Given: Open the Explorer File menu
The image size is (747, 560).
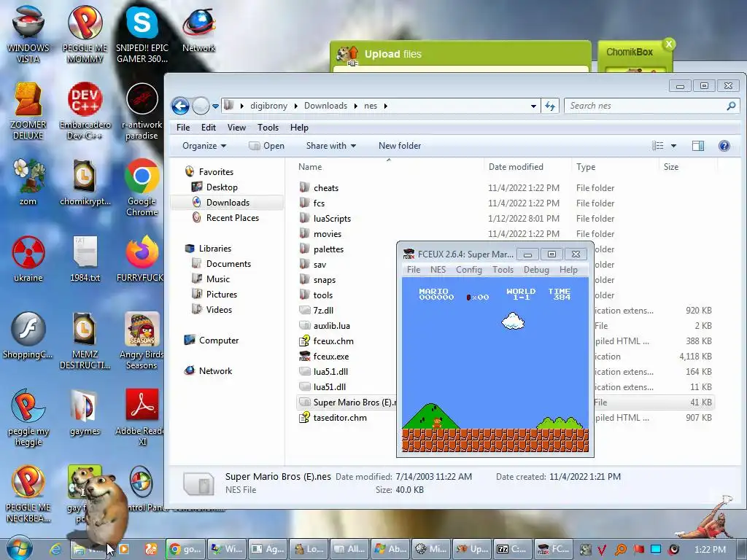Looking at the screenshot, I should click(183, 128).
